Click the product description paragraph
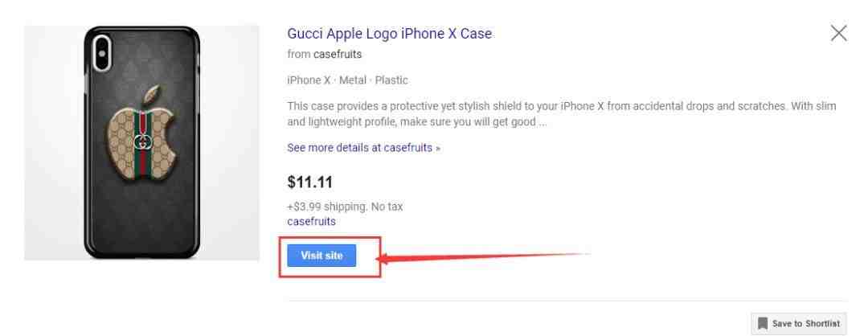Screen dimensions: 868x336 pos(561,113)
